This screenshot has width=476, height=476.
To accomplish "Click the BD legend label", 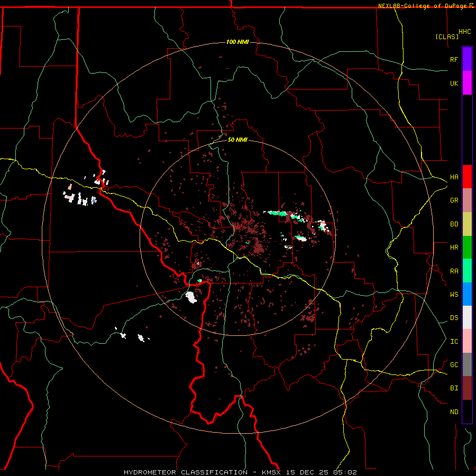I will [454, 224].
